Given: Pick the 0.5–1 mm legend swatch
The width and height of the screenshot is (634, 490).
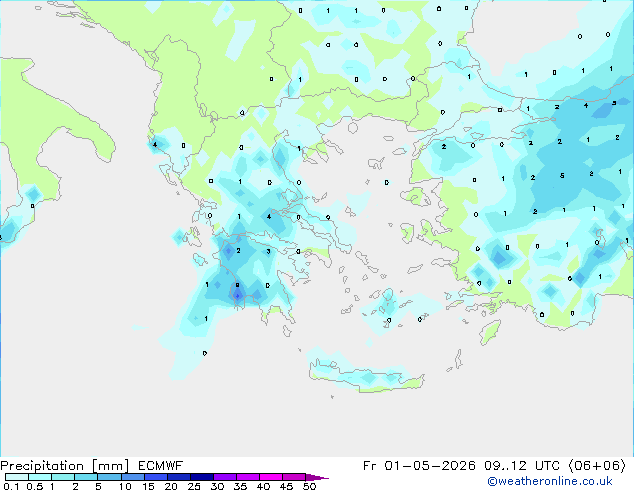Looking at the screenshot, I should point(40,477).
